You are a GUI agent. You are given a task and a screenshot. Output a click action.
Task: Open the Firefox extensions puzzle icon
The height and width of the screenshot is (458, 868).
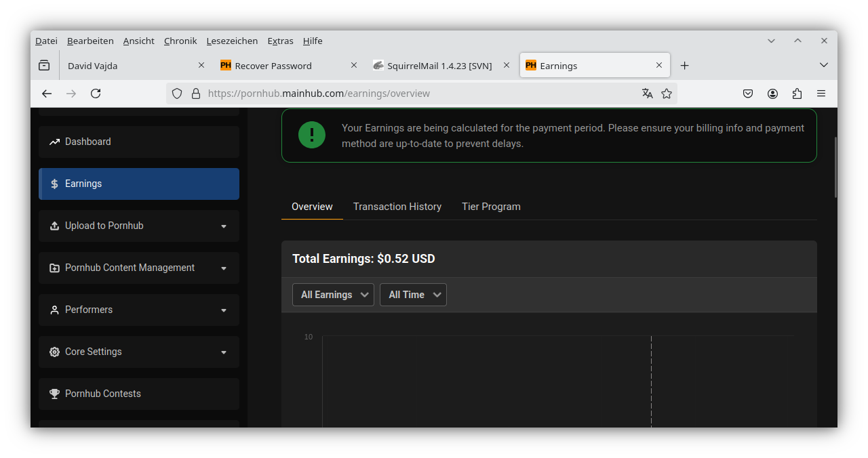(797, 93)
